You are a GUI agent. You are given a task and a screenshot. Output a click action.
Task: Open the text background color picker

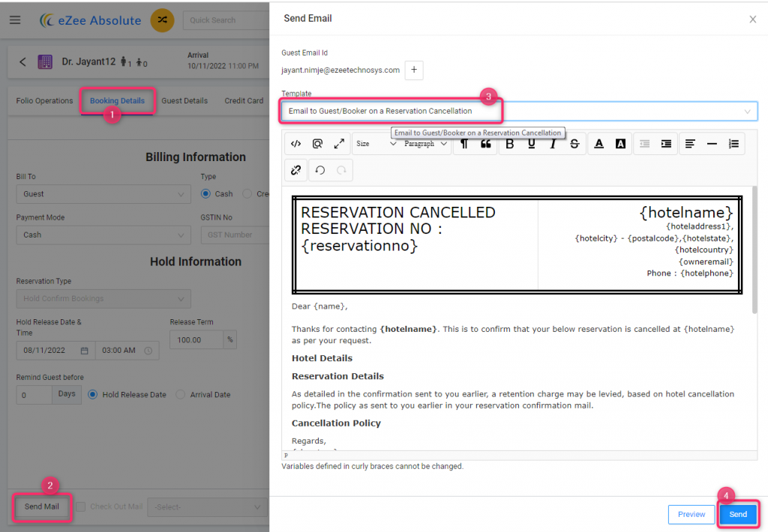point(620,144)
